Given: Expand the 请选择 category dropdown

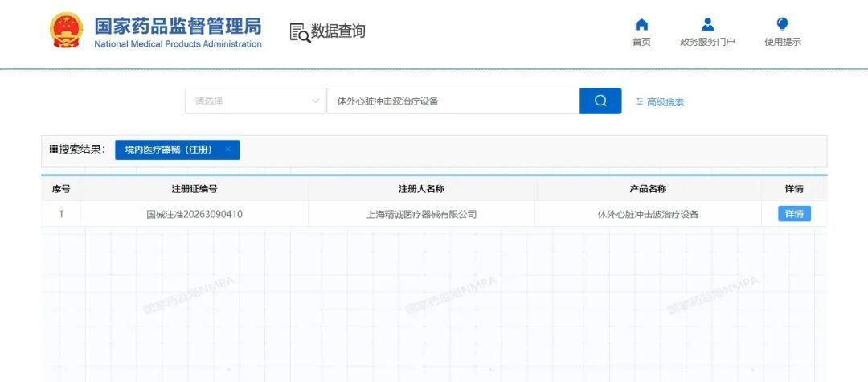Looking at the screenshot, I should 256,101.
